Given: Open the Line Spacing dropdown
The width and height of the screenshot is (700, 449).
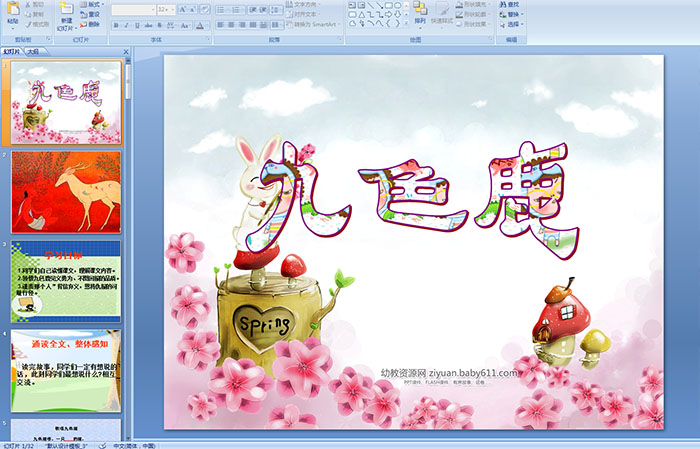Looking at the screenshot, I should coord(276,10).
